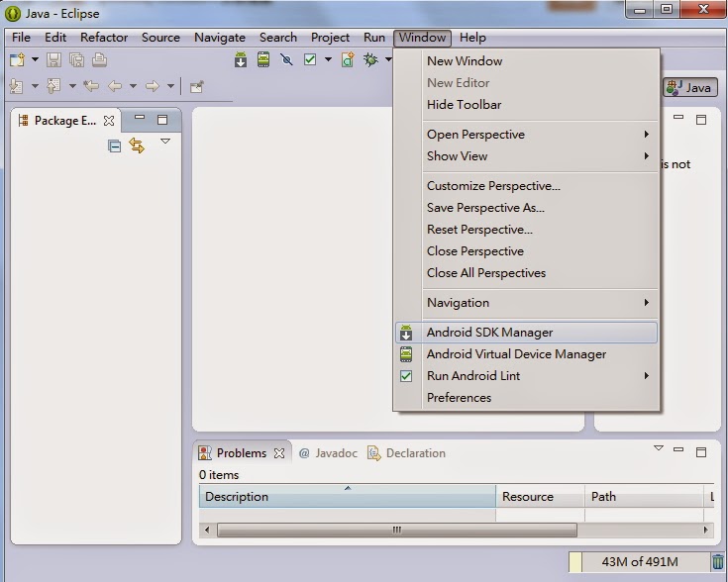Select the Java perspective button
The height and width of the screenshot is (582, 728).
[690, 87]
